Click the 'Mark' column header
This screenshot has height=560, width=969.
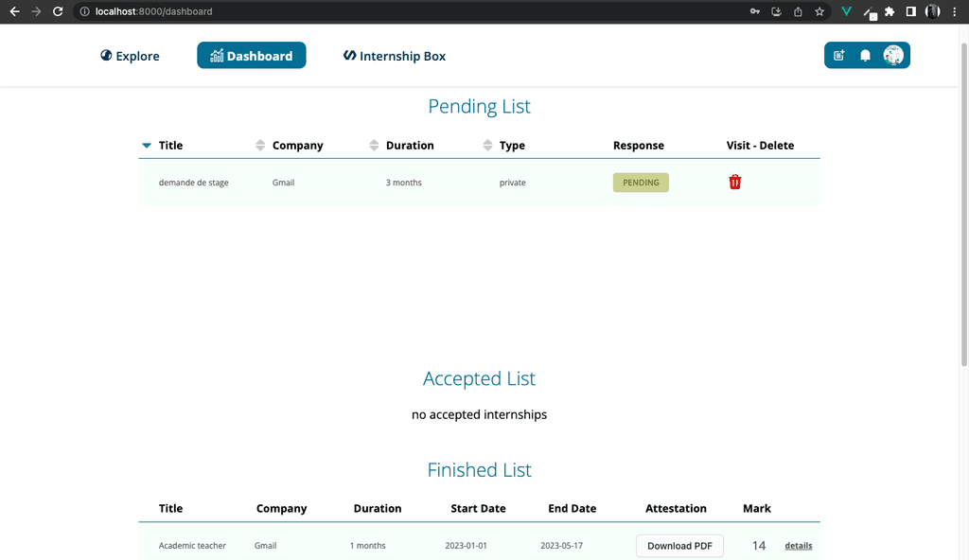756,508
